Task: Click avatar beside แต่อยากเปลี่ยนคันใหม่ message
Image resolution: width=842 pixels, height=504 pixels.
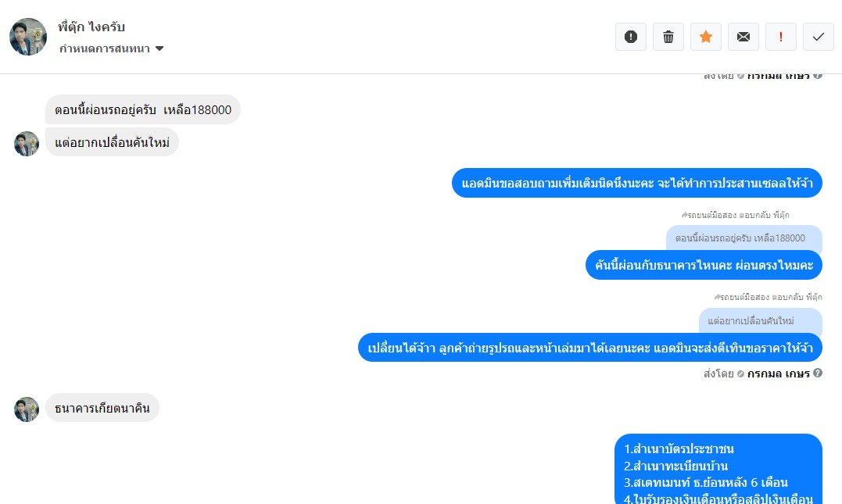Action: point(27,144)
